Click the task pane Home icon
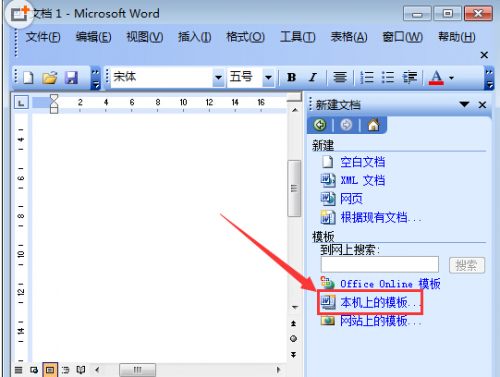 (373, 125)
